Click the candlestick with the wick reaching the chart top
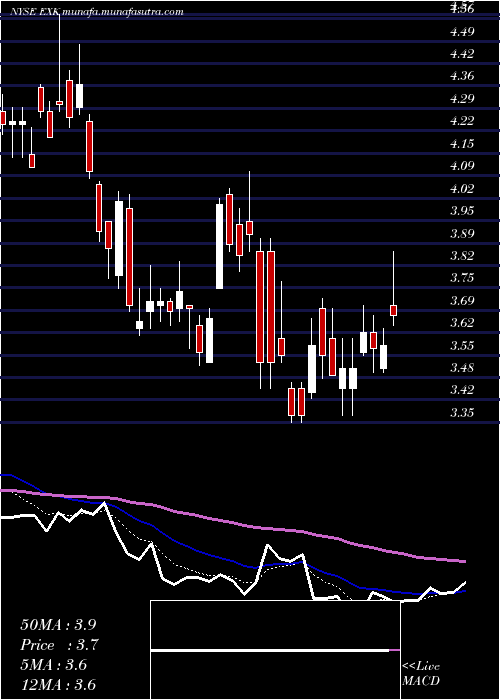This screenshot has width=500, height=700. [59, 103]
